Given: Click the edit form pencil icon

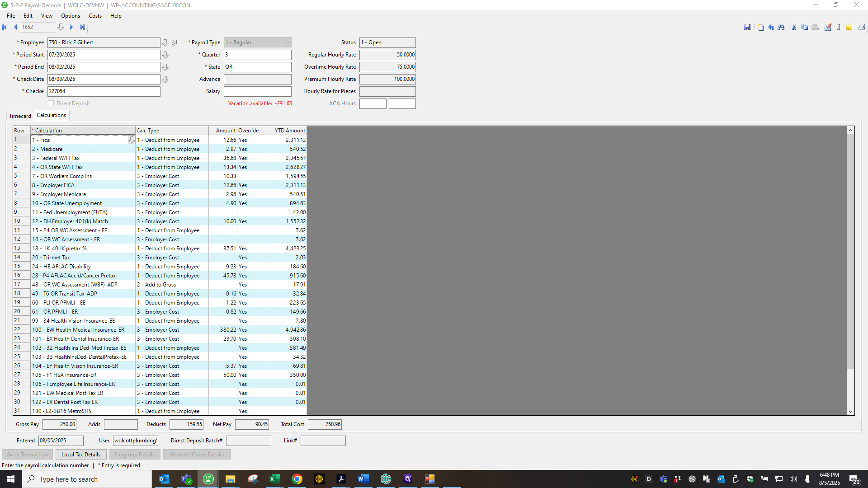Looking at the screenshot, I should (828, 28).
